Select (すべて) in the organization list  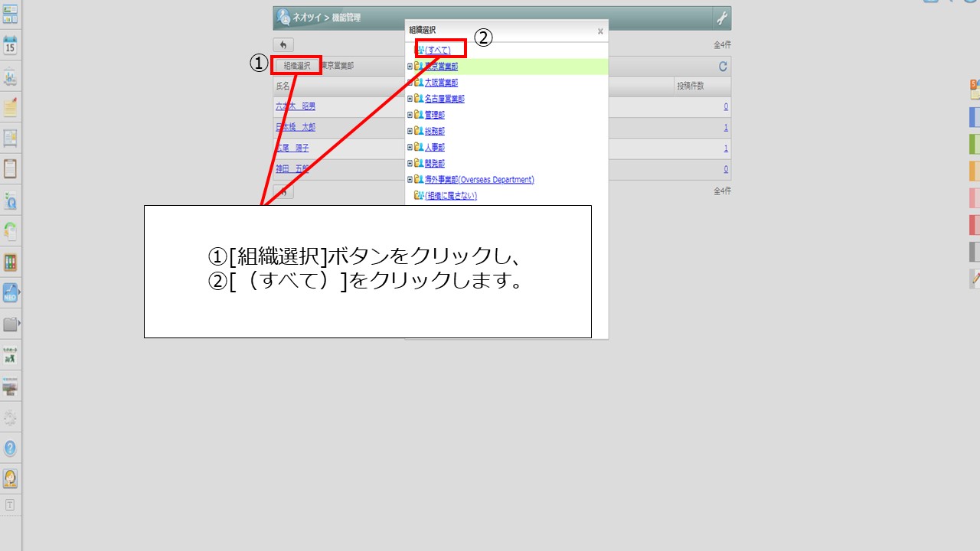tap(438, 51)
